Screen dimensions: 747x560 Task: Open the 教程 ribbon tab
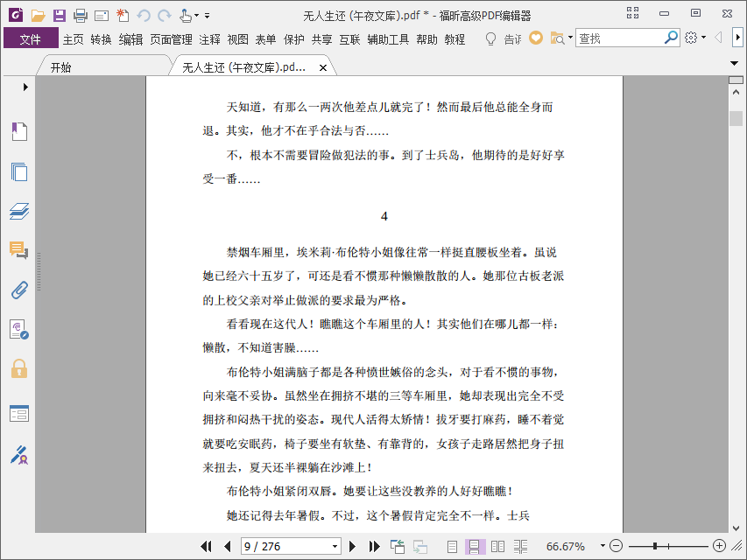455,39
